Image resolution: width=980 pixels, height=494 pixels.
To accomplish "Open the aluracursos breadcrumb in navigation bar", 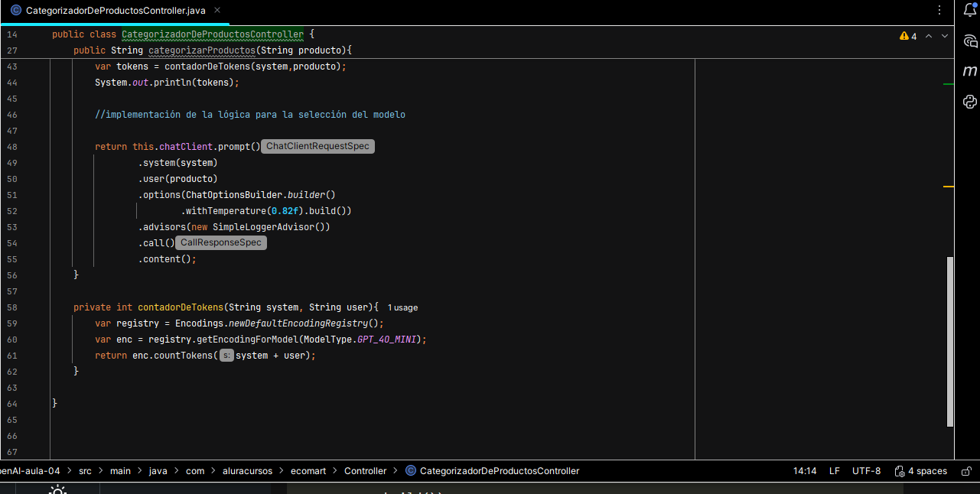I will (247, 471).
